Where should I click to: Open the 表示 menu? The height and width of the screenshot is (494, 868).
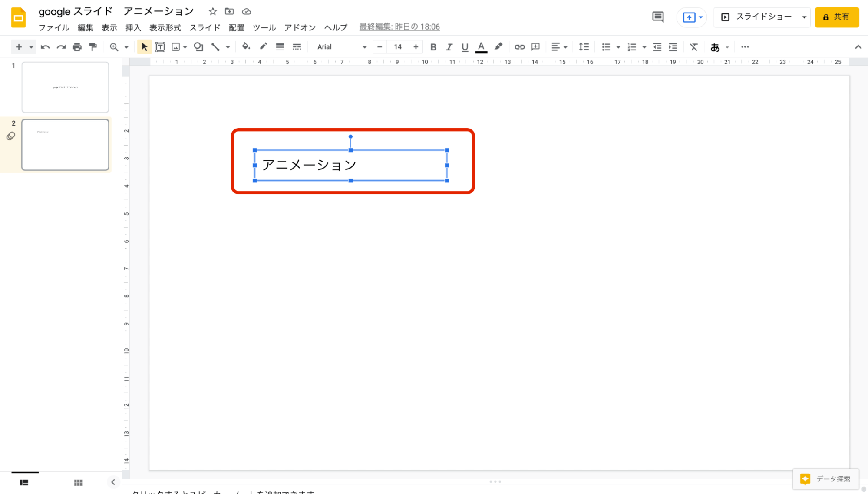[109, 27]
